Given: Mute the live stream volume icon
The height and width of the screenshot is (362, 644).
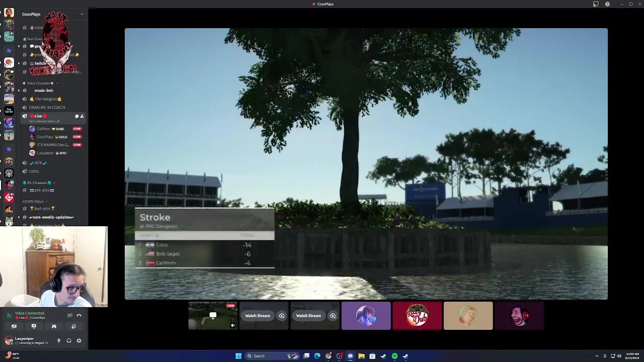Looking at the screenshot, I should 232,325.
